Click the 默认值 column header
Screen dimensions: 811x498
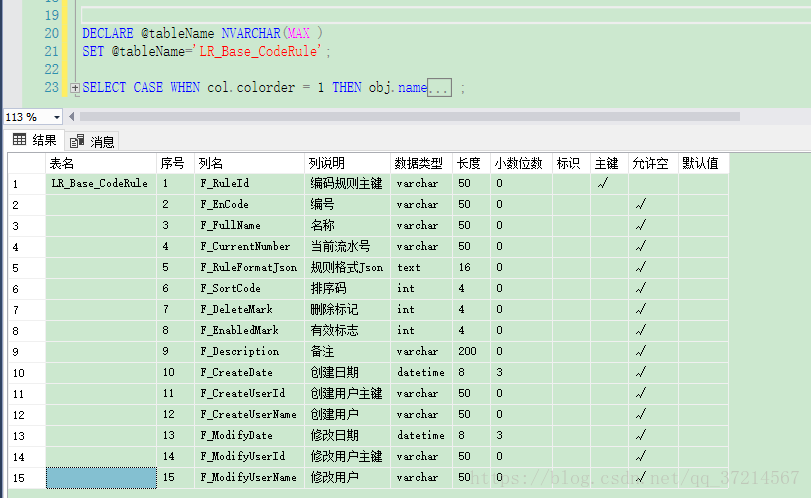pos(703,163)
